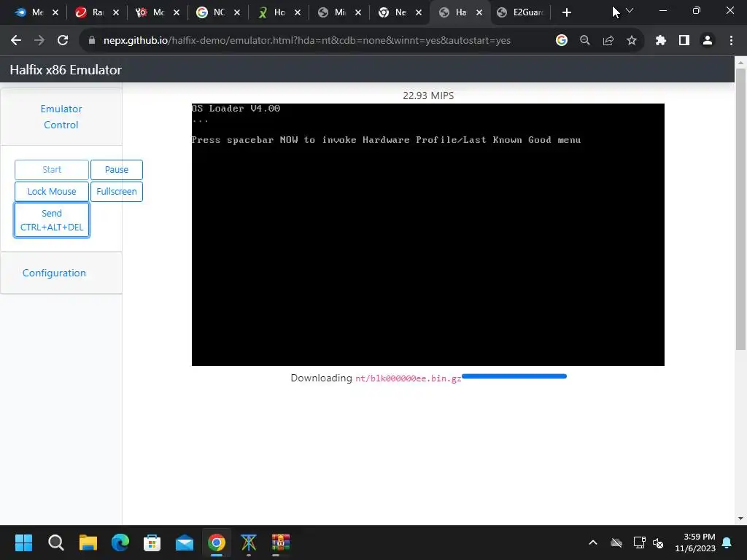
Task: Reload the emulator page
Action: (63, 41)
